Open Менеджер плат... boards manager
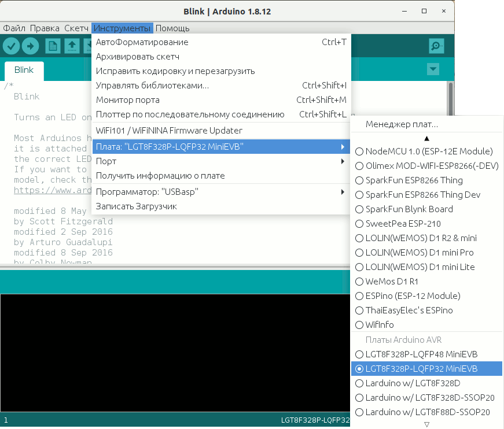 click(426, 124)
